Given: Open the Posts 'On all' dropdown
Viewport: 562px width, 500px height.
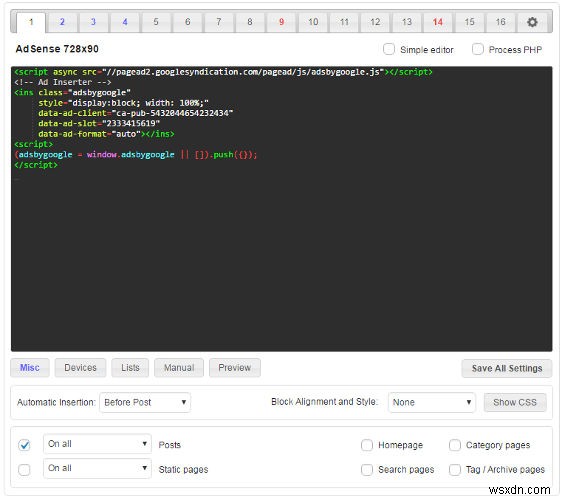Looking at the screenshot, I should [97, 444].
